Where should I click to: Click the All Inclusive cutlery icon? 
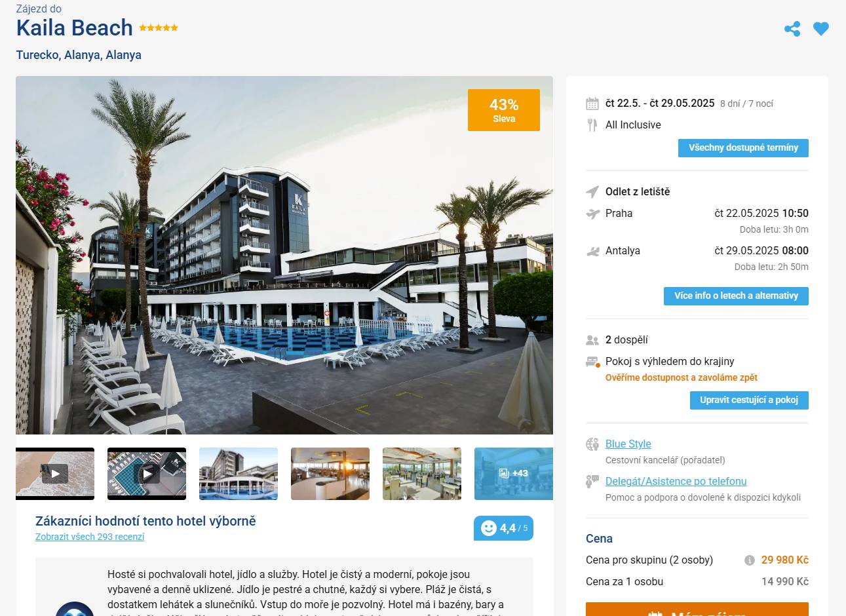[592, 125]
